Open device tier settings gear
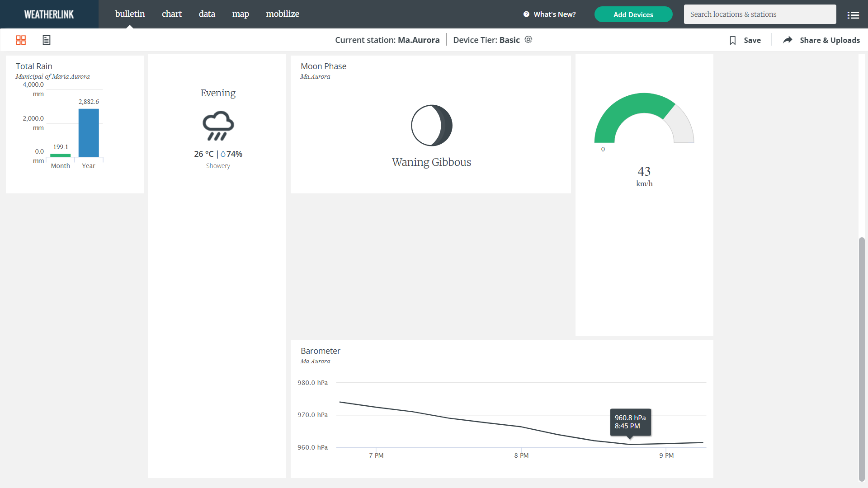868x488 pixels. (x=528, y=40)
